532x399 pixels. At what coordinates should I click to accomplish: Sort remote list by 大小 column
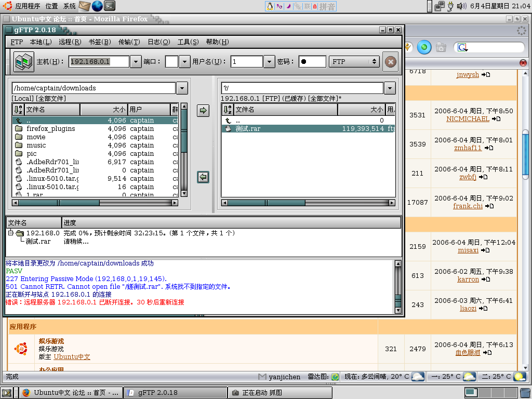tap(362, 110)
